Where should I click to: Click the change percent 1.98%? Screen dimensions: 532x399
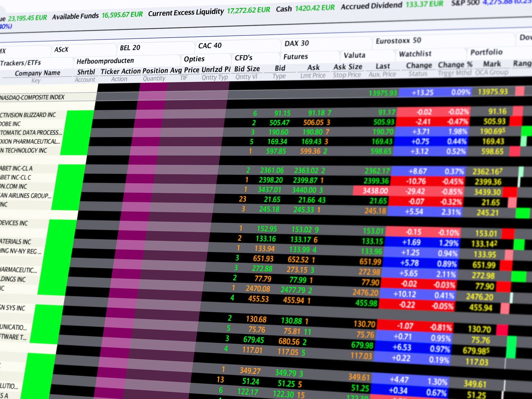pos(458,132)
